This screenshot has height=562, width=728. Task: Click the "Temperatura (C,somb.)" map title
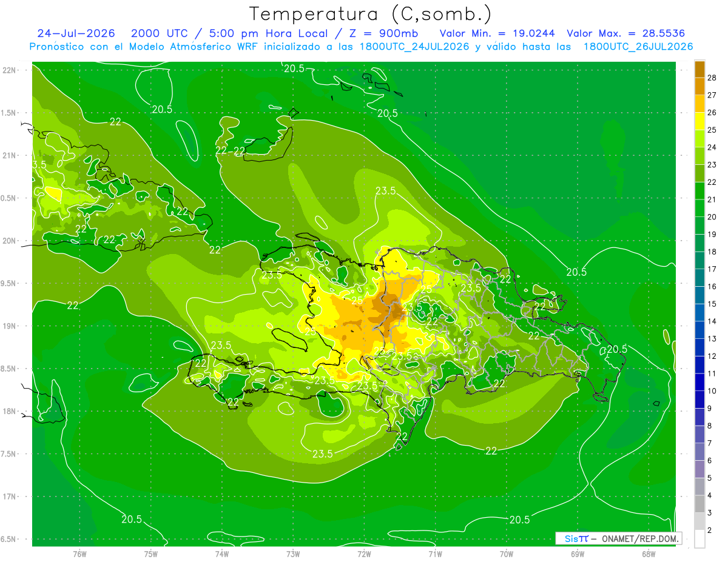pos(370,15)
